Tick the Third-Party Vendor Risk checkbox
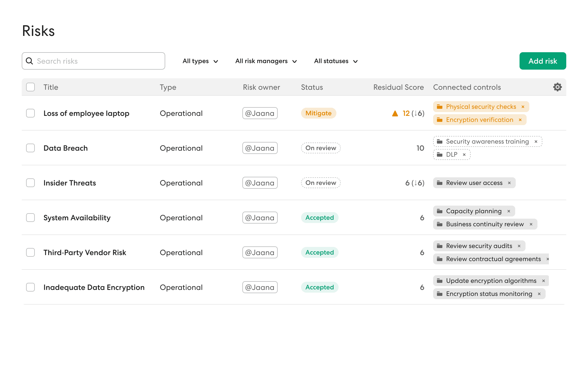 click(30, 252)
